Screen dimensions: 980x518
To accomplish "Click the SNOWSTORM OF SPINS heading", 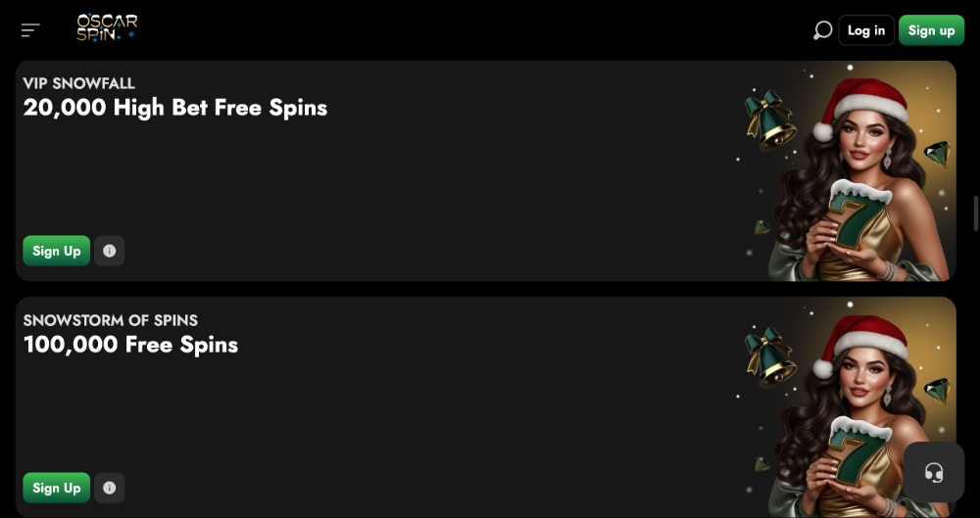I will click(111, 320).
